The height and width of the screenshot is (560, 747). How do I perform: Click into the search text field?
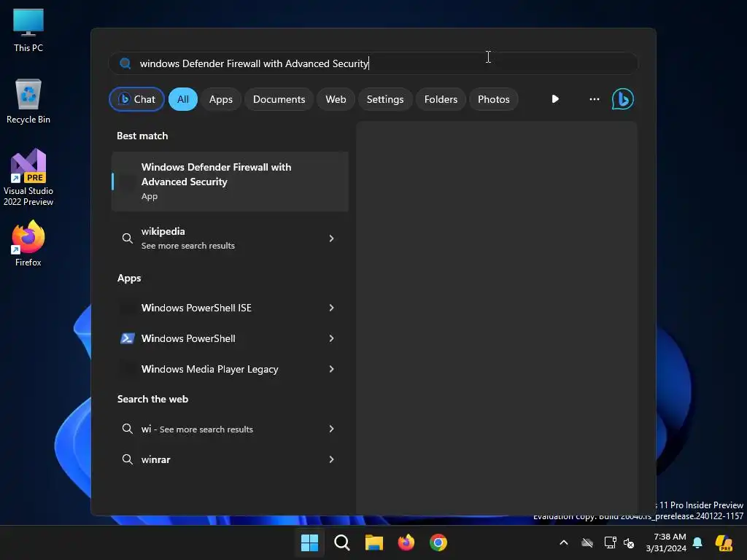373,63
